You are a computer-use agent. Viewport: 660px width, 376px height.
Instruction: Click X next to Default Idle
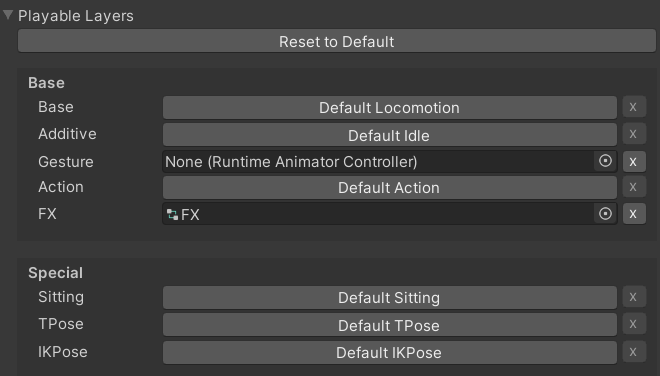pyautogui.click(x=634, y=134)
